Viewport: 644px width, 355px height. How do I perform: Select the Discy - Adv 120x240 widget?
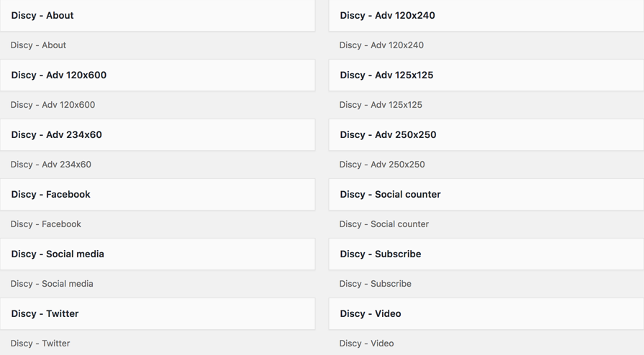pyautogui.click(x=486, y=16)
